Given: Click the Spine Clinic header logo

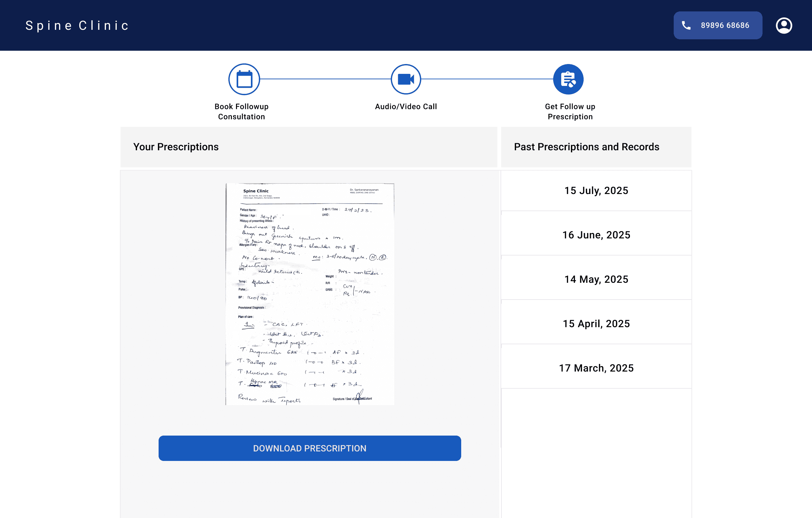Looking at the screenshot, I should point(77,26).
